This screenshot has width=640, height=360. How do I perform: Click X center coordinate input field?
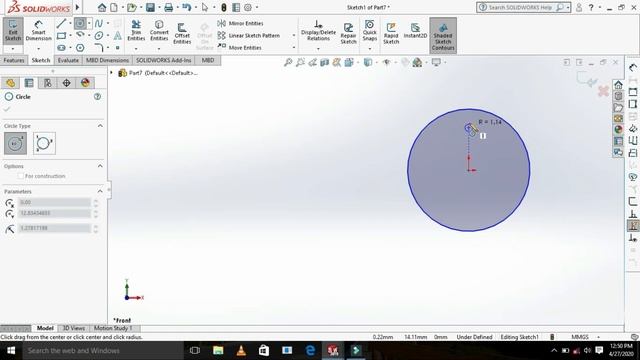coord(55,202)
